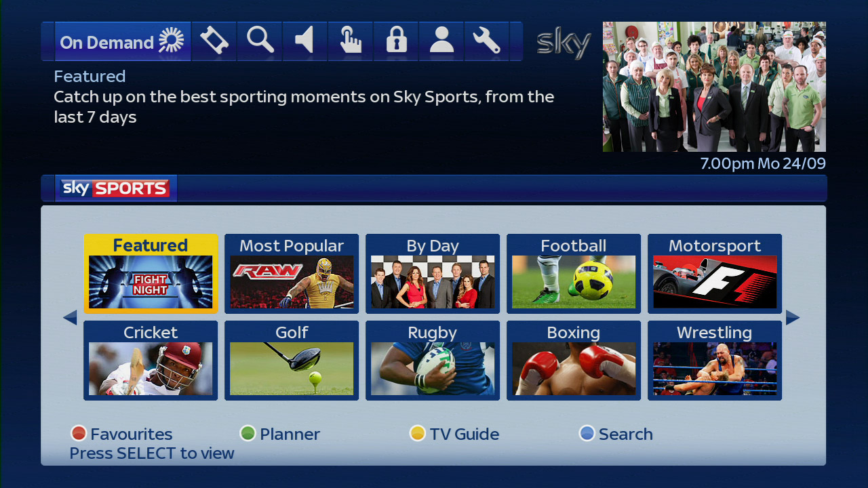This screenshot has height=488, width=868.
Task: Select the On Demand tab
Action: [x=123, y=41]
